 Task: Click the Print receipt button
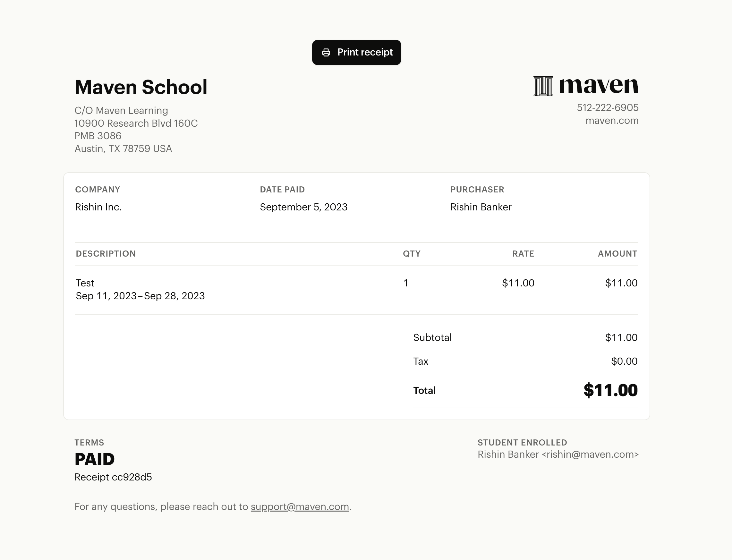pyautogui.click(x=356, y=52)
